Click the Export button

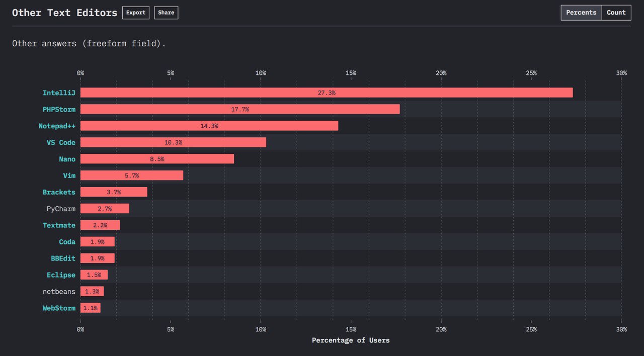pos(136,13)
